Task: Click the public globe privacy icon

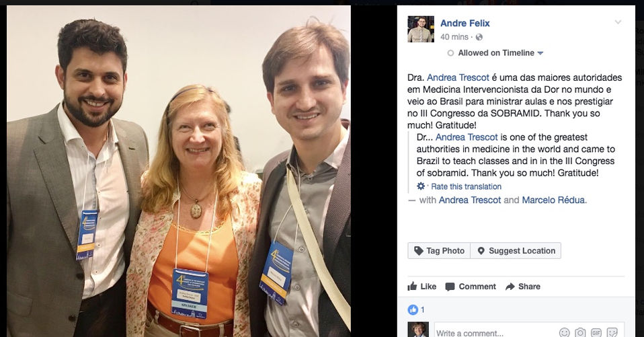Action: click(479, 37)
